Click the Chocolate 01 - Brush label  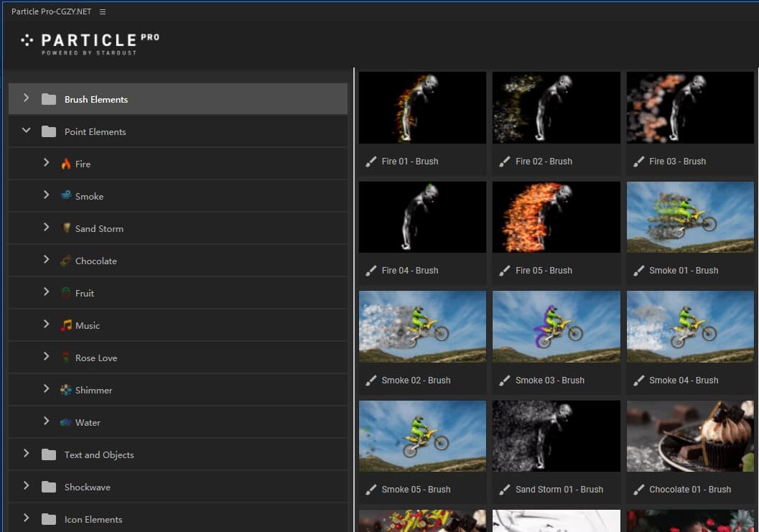pos(689,490)
